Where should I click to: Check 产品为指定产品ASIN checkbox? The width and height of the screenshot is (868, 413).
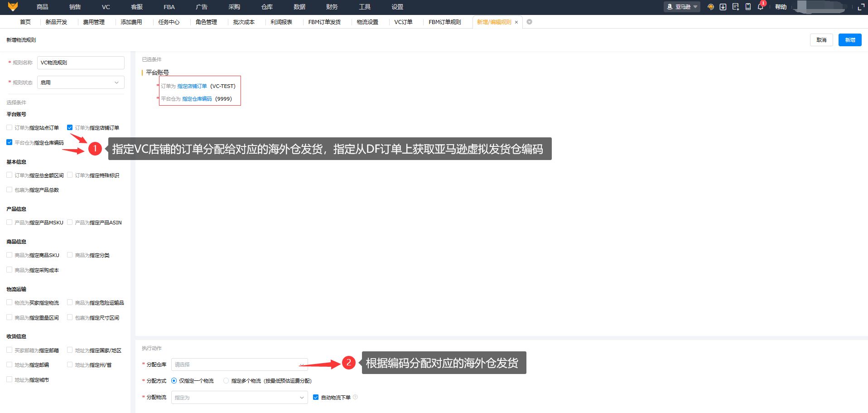(x=70, y=222)
